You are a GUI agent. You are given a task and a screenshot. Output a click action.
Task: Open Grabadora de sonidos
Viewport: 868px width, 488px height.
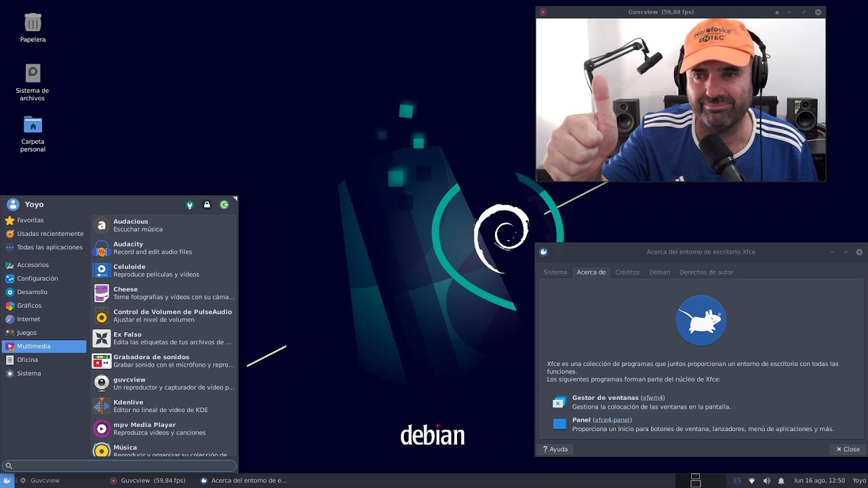[163, 361]
